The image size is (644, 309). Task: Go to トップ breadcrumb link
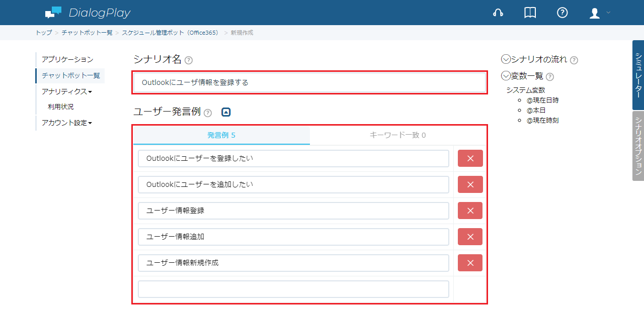point(43,33)
